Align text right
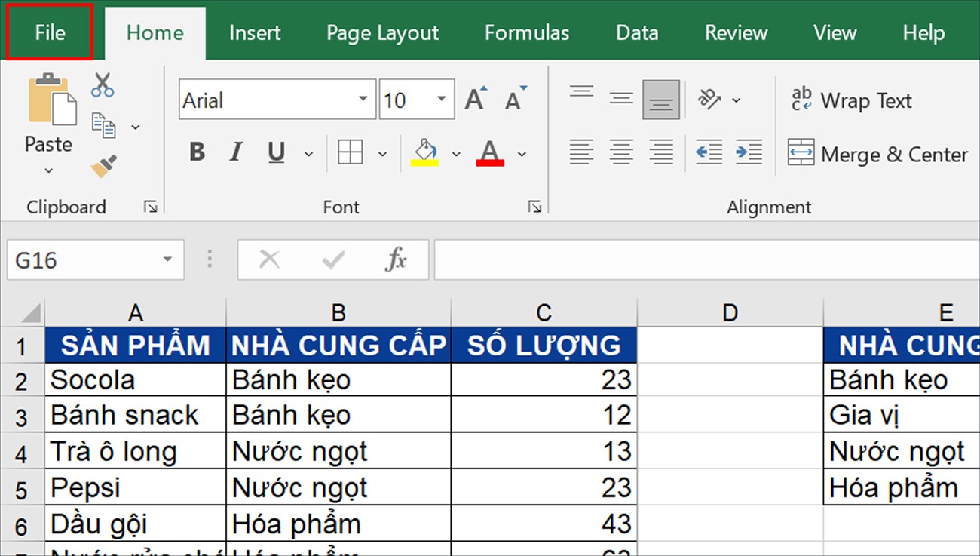 click(x=661, y=152)
